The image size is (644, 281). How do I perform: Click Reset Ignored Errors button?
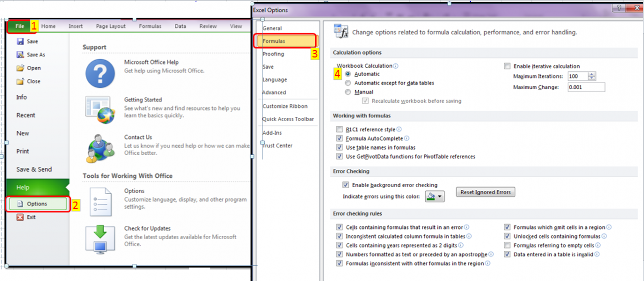click(486, 192)
